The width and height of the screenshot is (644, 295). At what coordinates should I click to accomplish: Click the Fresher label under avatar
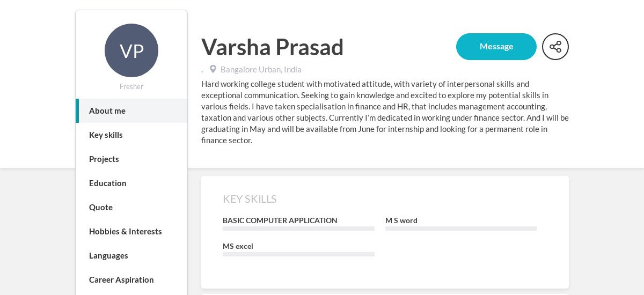(x=131, y=86)
